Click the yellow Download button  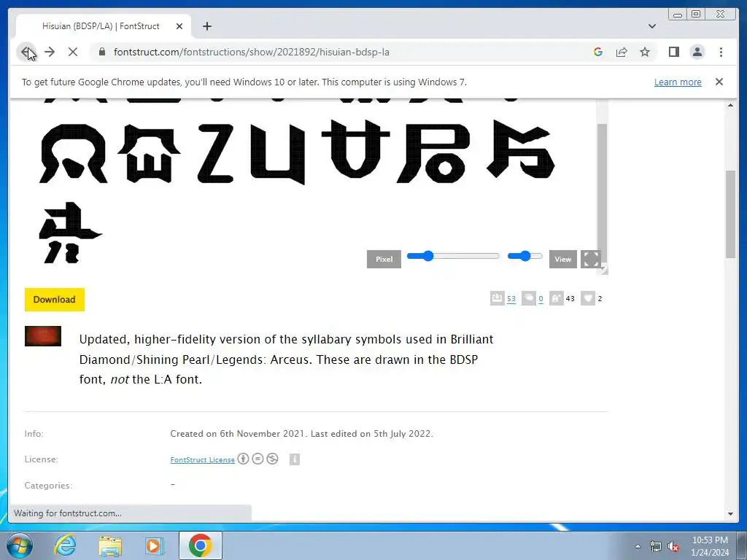pyautogui.click(x=54, y=300)
